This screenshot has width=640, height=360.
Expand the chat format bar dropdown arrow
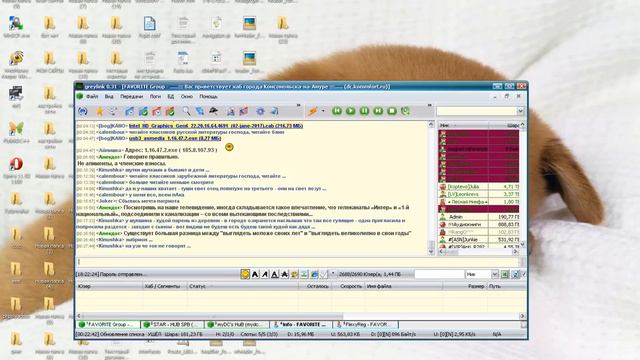click(x=333, y=273)
